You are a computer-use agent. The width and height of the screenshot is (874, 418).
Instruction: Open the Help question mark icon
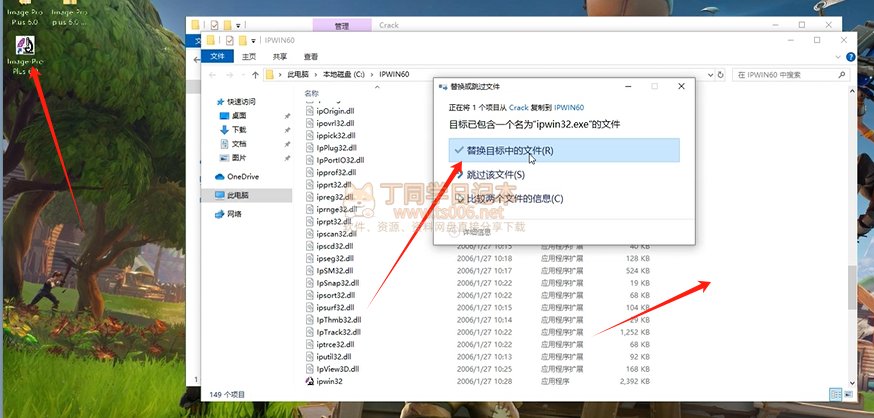tap(851, 57)
